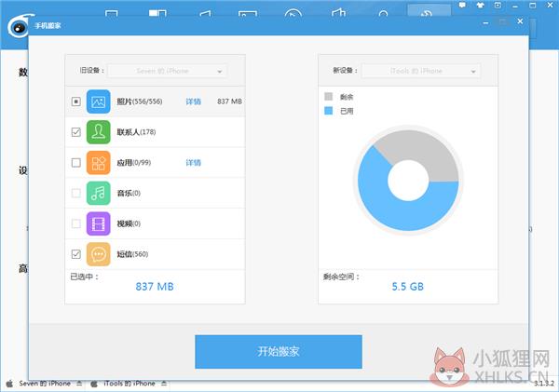559x392 pixels.
Task: Eject iTools 的 iPhone via eject icon
Action: (x=164, y=384)
